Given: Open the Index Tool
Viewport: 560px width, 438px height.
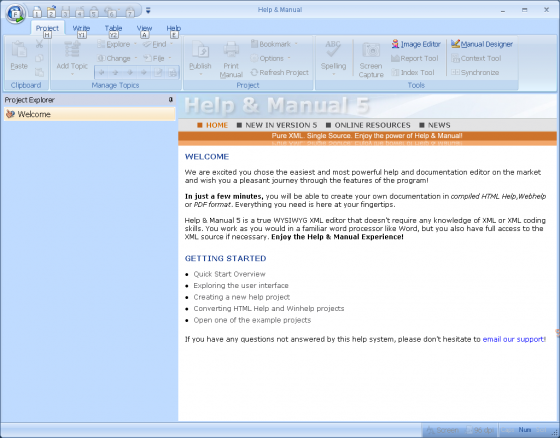Looking at the screenshot, I should (413, 73).
